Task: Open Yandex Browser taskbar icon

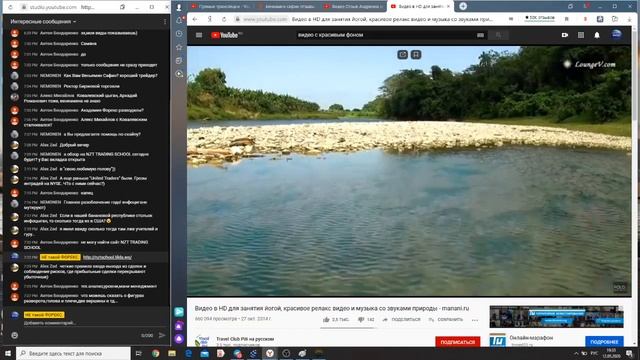Action: tap(270, 353)
